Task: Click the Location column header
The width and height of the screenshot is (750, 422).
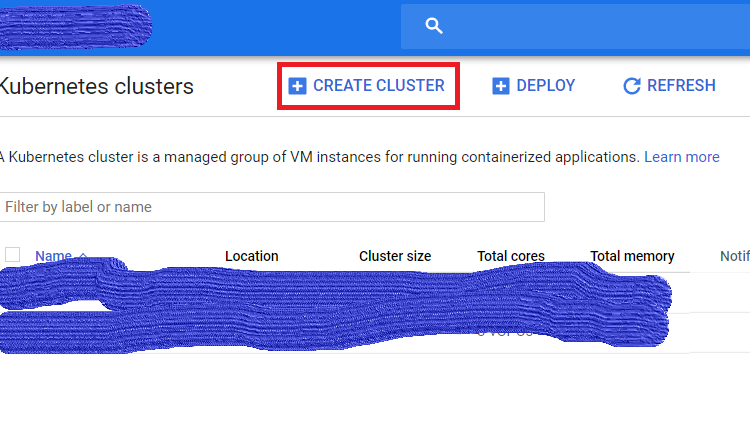Action: 252,256
